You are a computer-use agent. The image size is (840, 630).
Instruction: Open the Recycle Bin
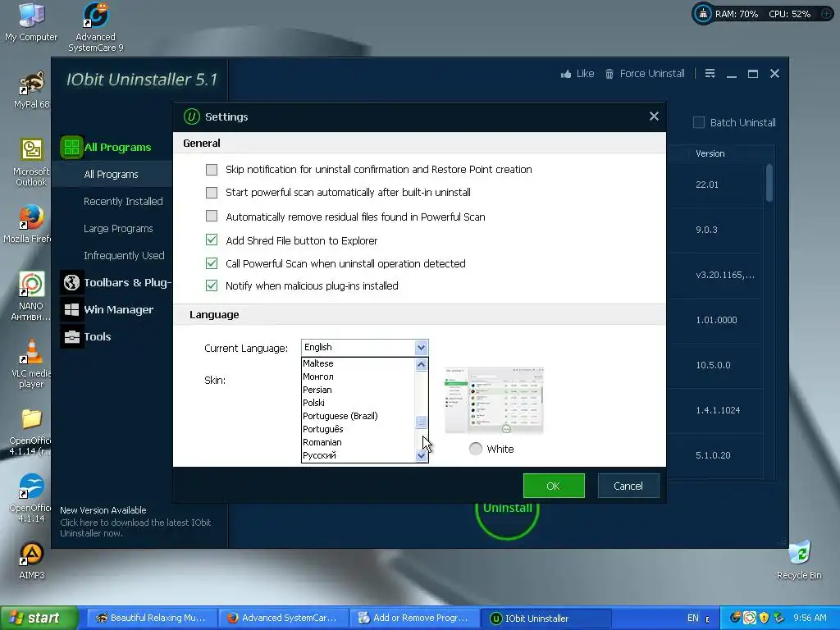799,560
